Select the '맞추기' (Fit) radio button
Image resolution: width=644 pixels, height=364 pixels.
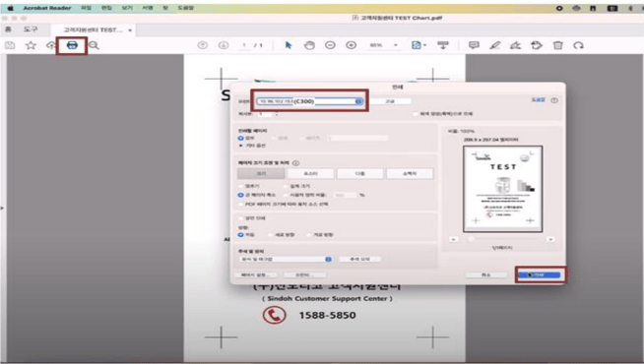click(x=240, y=186)
